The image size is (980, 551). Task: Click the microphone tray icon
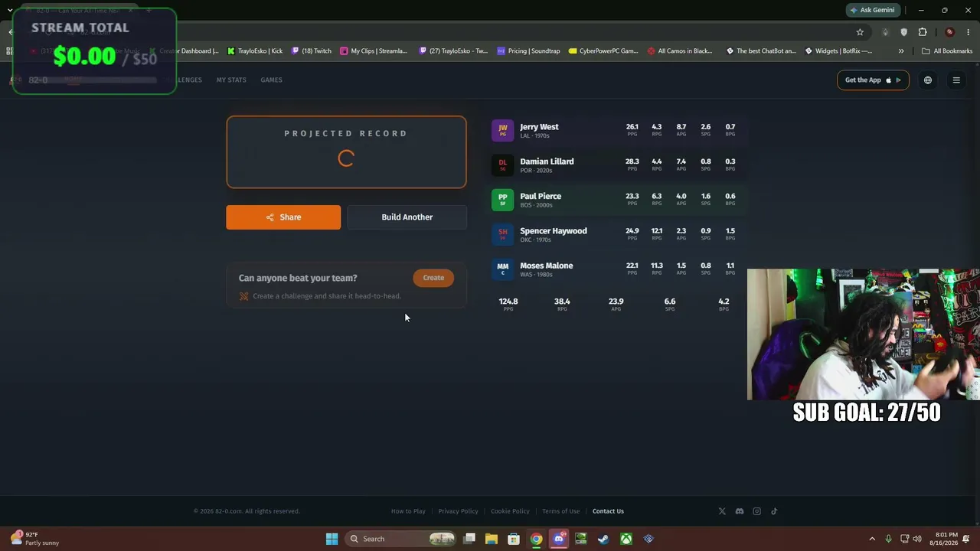pos(888,539)
